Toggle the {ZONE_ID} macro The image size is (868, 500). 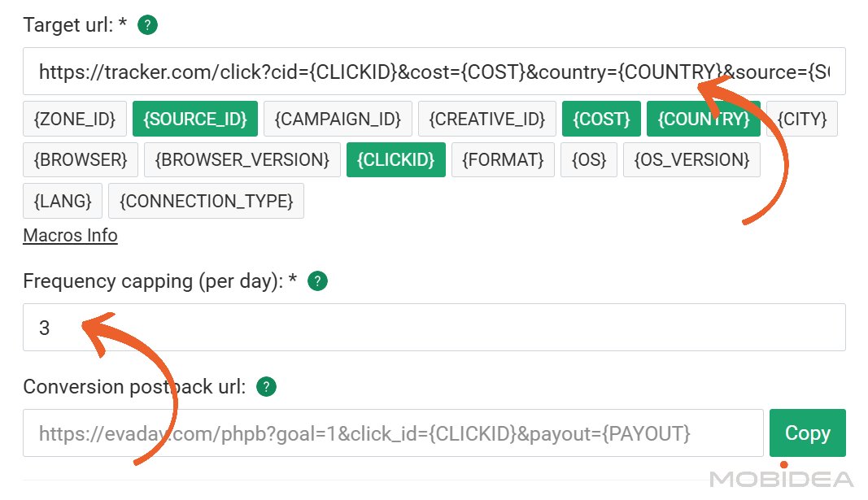[75, 119]
